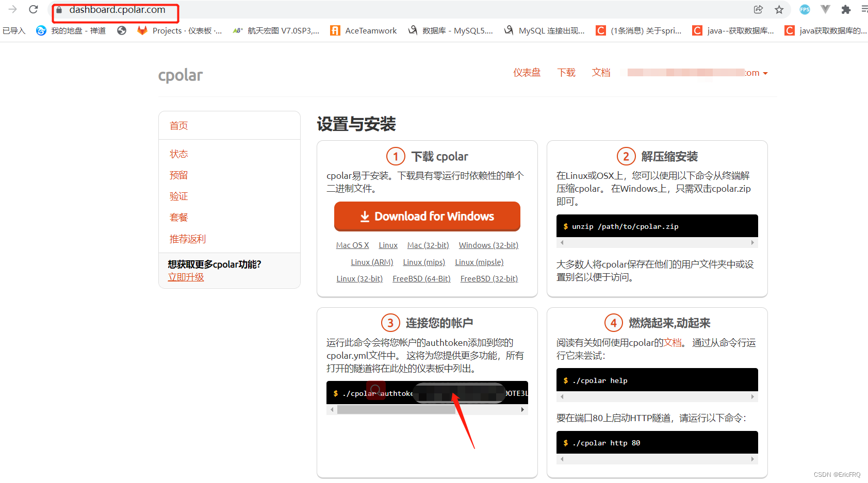Open 文档 in the top navigation
868x483 pixels.
click(x=601, y=73)
